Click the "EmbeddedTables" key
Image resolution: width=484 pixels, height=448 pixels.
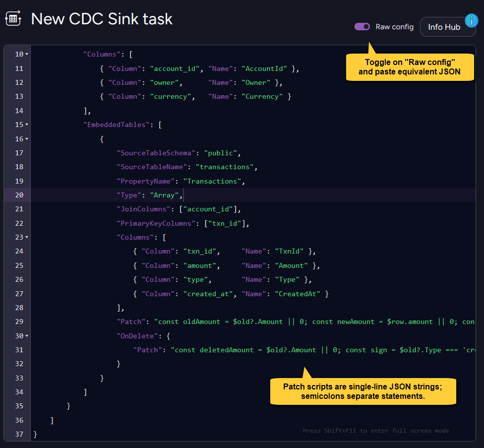(117, 125)
